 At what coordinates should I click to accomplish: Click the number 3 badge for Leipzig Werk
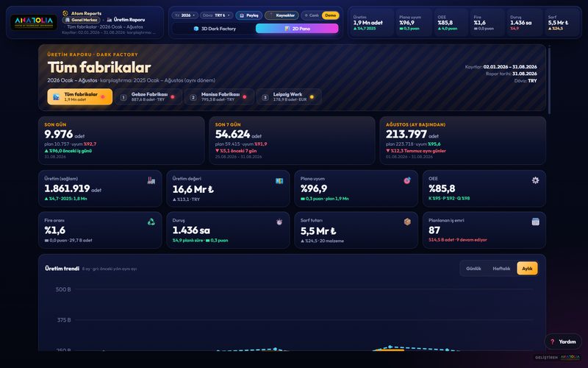(x=265, y=97)
